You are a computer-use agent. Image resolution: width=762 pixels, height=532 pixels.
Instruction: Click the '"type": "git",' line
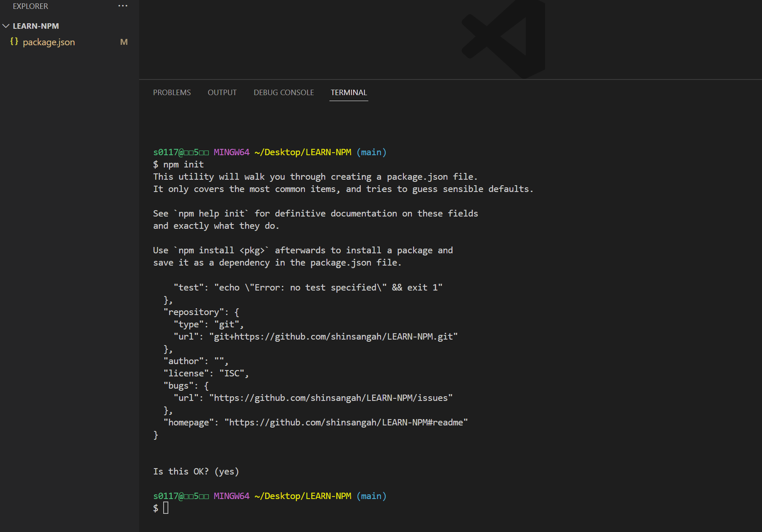click(209, 324)
